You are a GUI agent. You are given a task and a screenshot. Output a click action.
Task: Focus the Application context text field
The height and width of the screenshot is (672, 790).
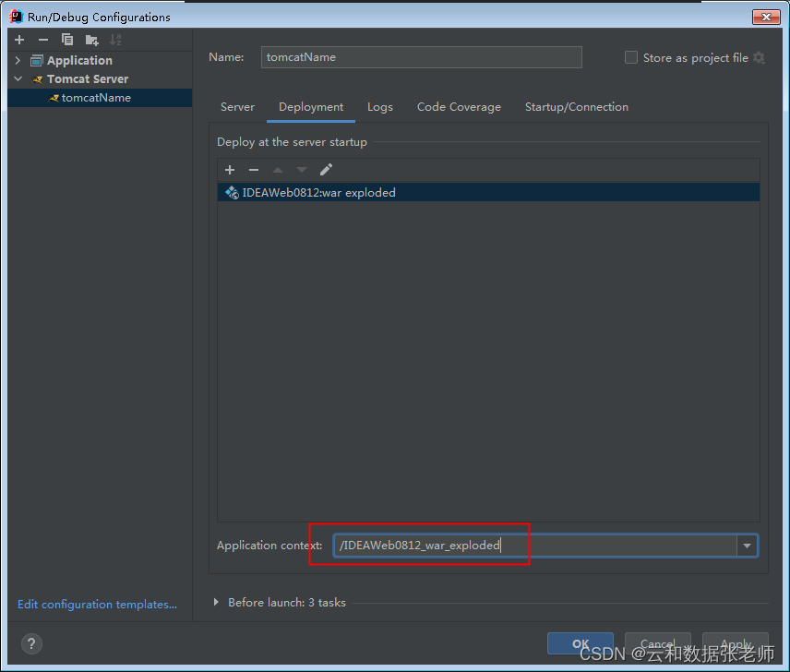(x=535, y=546)
